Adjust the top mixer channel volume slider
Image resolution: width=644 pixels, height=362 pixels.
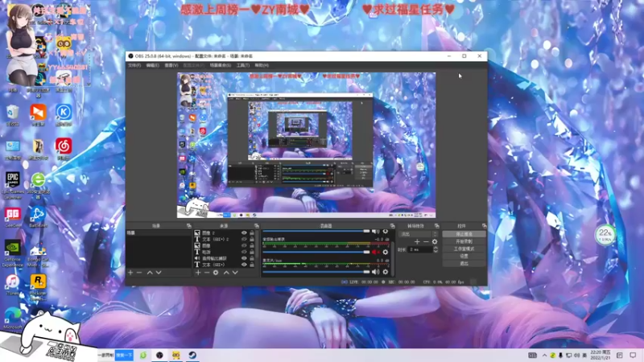click(x=316, y=232)
